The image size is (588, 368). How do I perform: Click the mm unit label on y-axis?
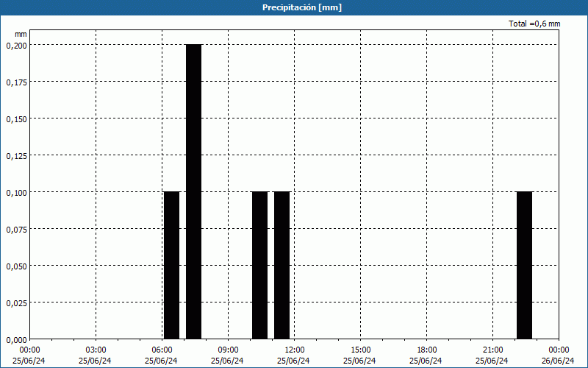click(21, 34)
